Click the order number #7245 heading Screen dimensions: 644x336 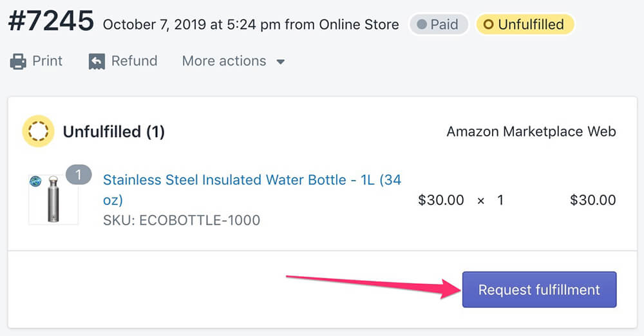coord(50,22)
